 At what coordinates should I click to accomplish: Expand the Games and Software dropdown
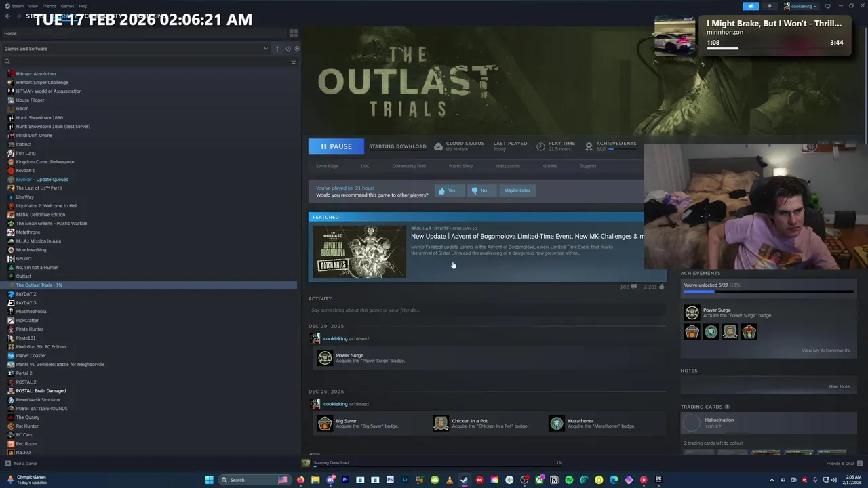266,49
